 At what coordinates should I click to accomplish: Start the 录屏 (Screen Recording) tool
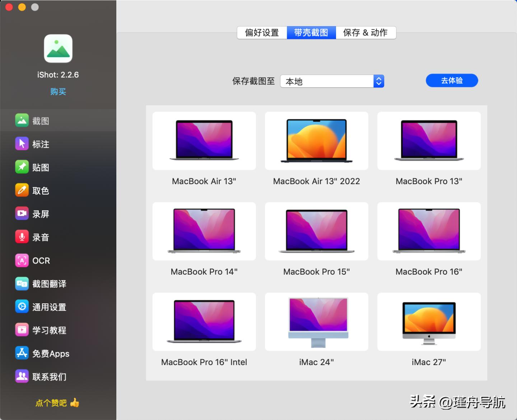tap(41, 214)
